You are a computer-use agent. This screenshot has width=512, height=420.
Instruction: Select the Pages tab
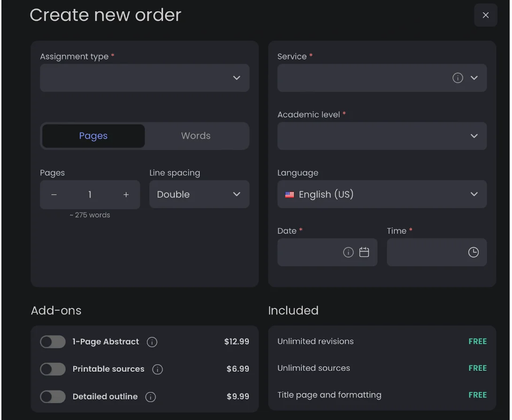(93, 136)
